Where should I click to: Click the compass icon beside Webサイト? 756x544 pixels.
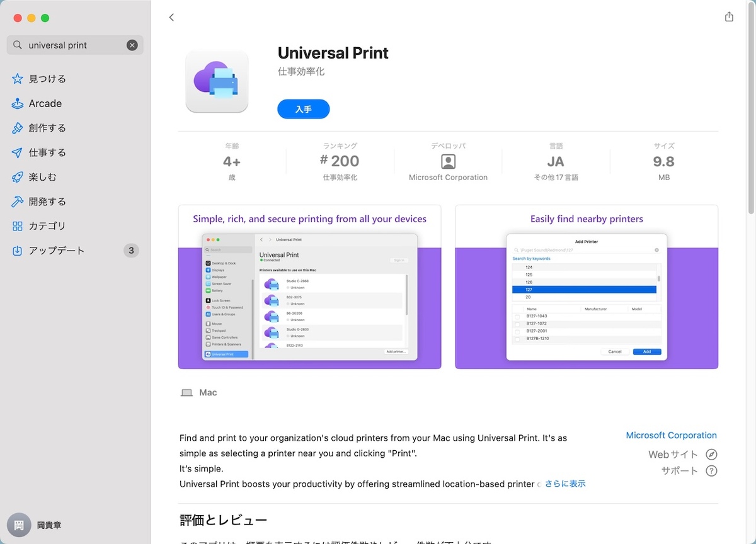711,455
